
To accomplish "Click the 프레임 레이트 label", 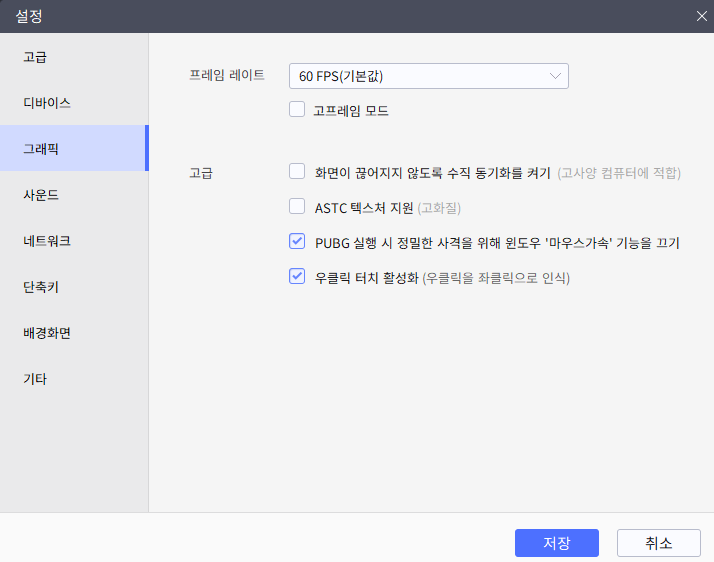I will 227,75.
